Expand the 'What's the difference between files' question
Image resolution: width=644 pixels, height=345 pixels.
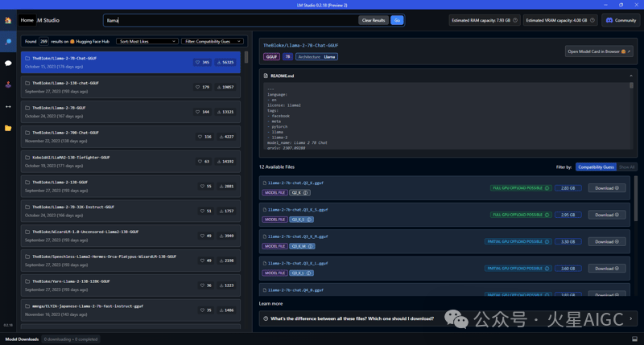[448, 318]
